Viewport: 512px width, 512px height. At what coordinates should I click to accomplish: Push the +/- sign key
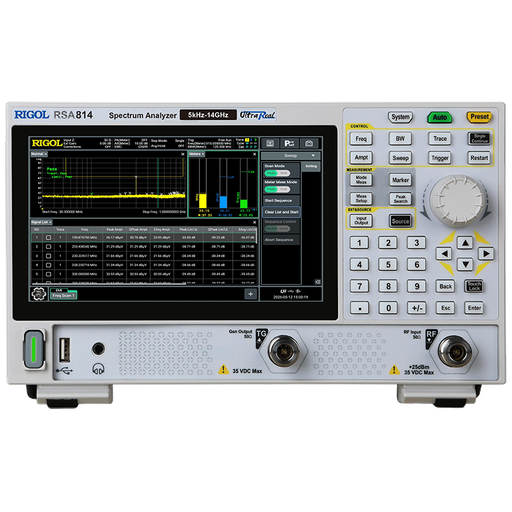(x=417, y=308)
